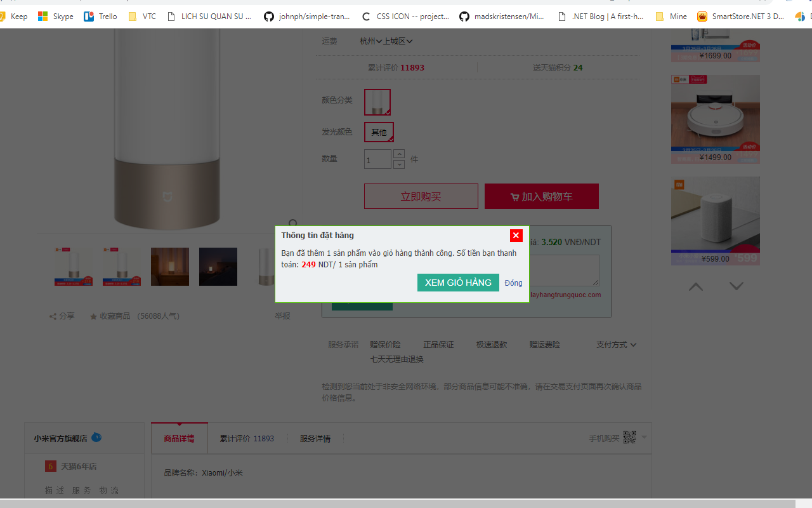This screenshot has width=812, height=508.
Task: Show next recommendations with down chevron
Action: [x=736, y=286]
